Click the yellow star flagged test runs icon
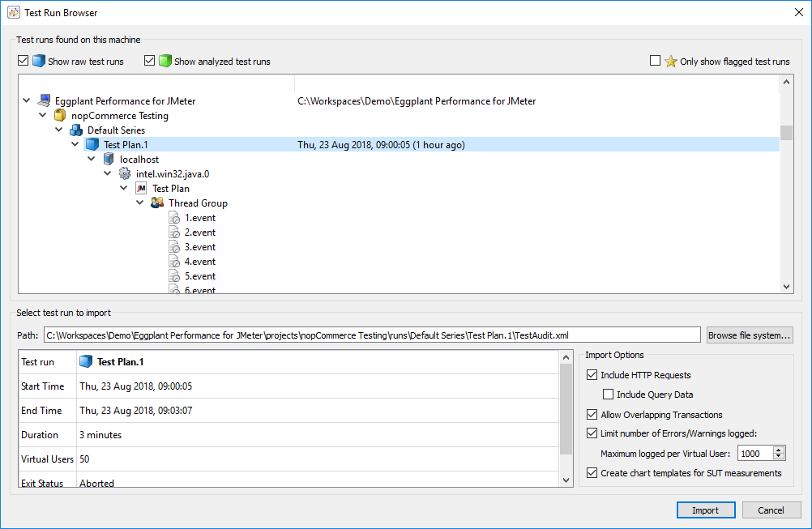The width and height of the screenshot is (812, 529). tap(671, 61)
